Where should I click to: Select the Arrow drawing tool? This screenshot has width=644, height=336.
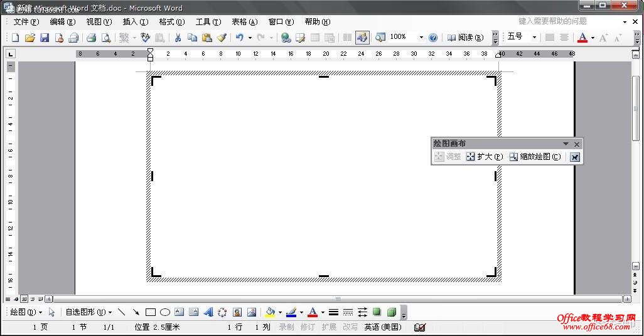(136, 312)
